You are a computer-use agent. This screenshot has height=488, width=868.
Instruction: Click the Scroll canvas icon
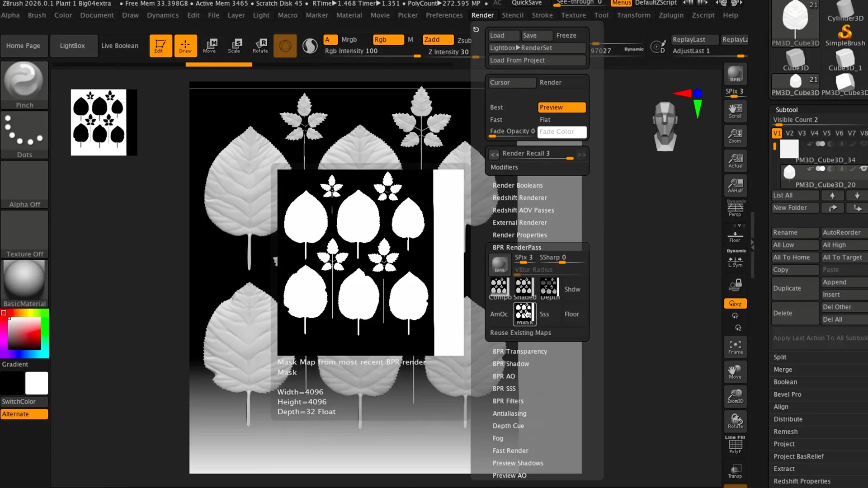735,111
